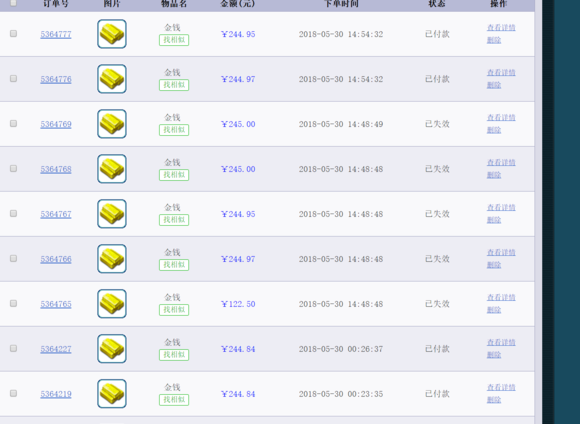580x424 pixels.
Task: Click the 金额(元) column header
Action: click(237, 4)
